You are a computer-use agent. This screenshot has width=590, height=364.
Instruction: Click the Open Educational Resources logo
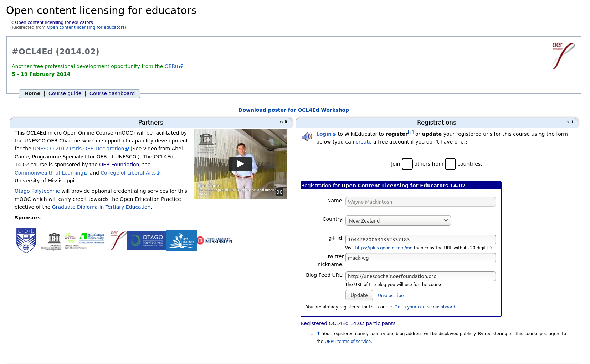click(181, 240)
